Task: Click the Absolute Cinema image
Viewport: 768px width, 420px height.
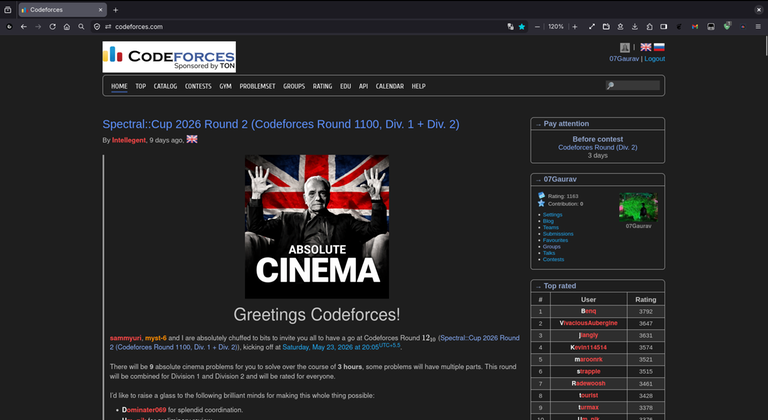Action: [x=317, y=227]
